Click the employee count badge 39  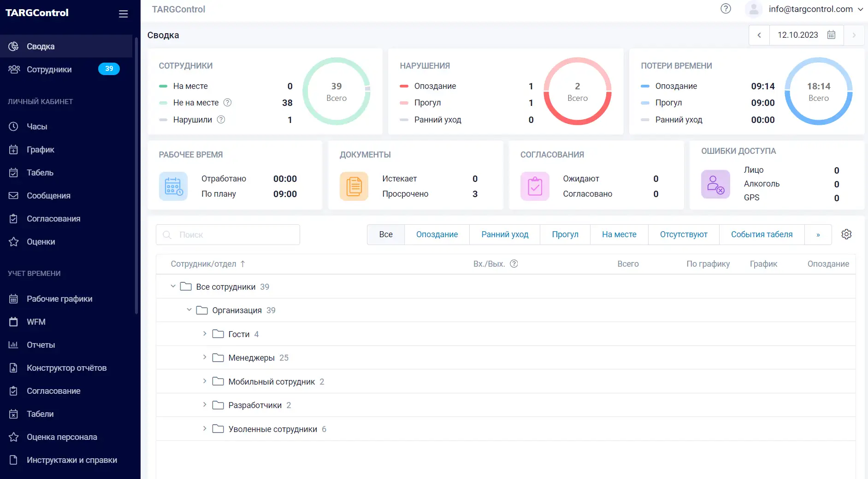(109, 69)
